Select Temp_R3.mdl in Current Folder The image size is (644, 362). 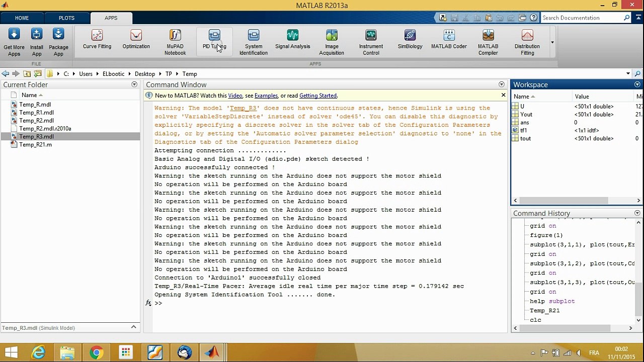70,137
